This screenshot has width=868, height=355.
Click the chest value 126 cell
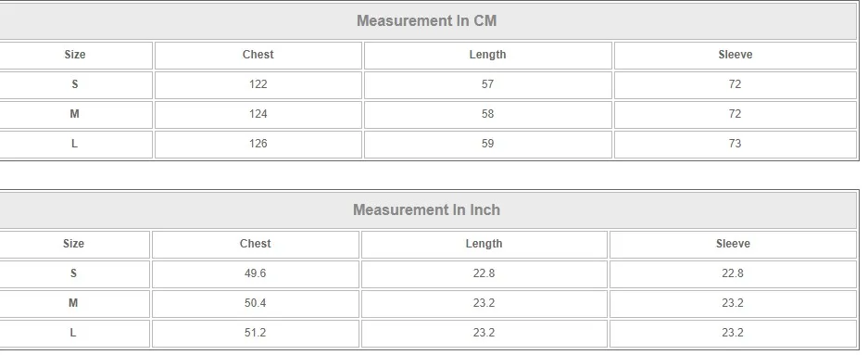point(258,144)
